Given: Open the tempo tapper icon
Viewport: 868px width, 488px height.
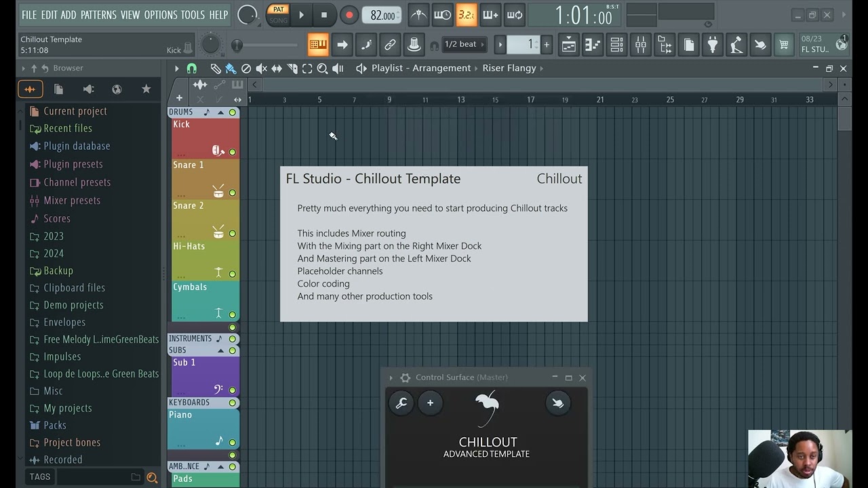Looking at the screenshot, I should pyautogui.click(x=736, y=45).
